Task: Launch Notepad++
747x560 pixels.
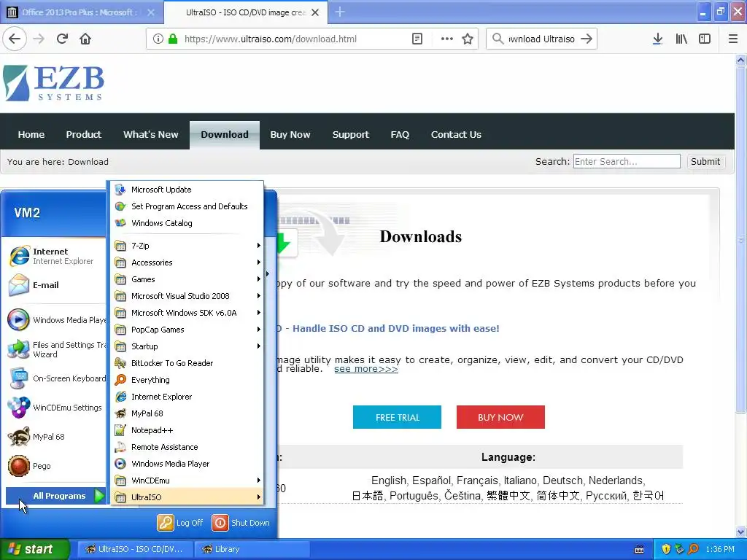Action: 188,430
